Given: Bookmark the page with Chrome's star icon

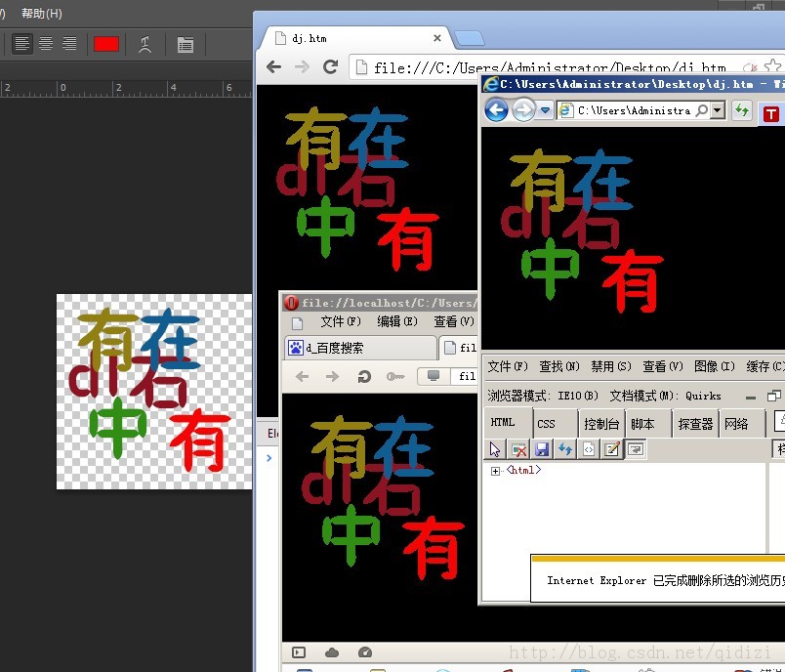Looking at the screenshot, I should tap(772, 66).
